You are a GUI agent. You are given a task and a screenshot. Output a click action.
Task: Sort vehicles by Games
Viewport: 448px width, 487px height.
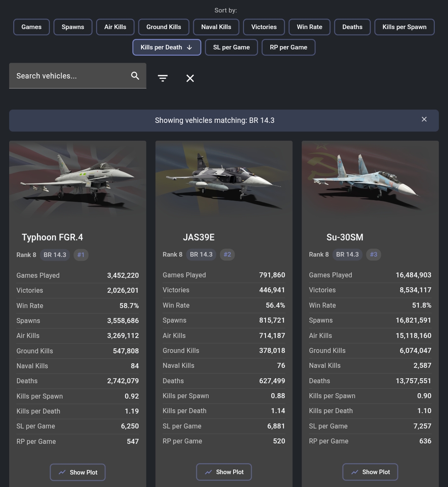pos(32,27)
